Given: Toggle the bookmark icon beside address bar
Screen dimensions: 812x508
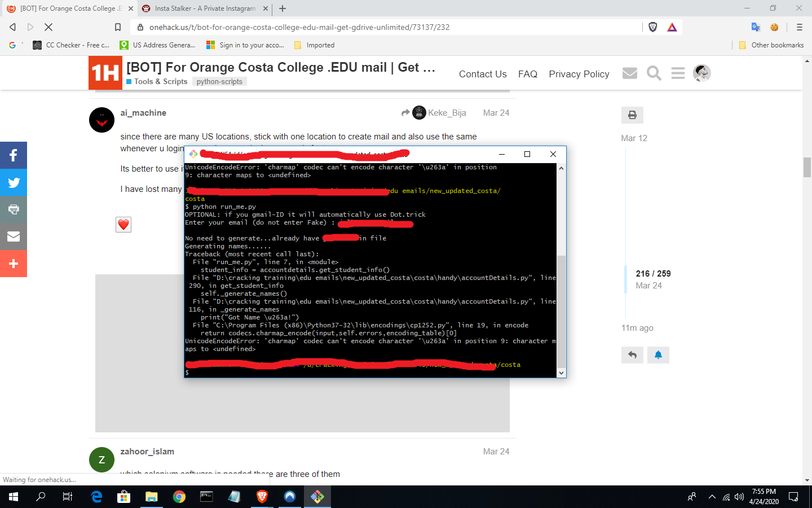Looking at the screenshot, I should (x=118, y=27).
